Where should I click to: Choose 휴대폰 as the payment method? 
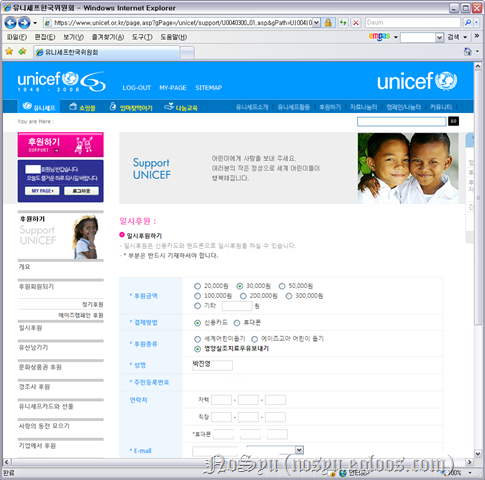click(237, 323)
